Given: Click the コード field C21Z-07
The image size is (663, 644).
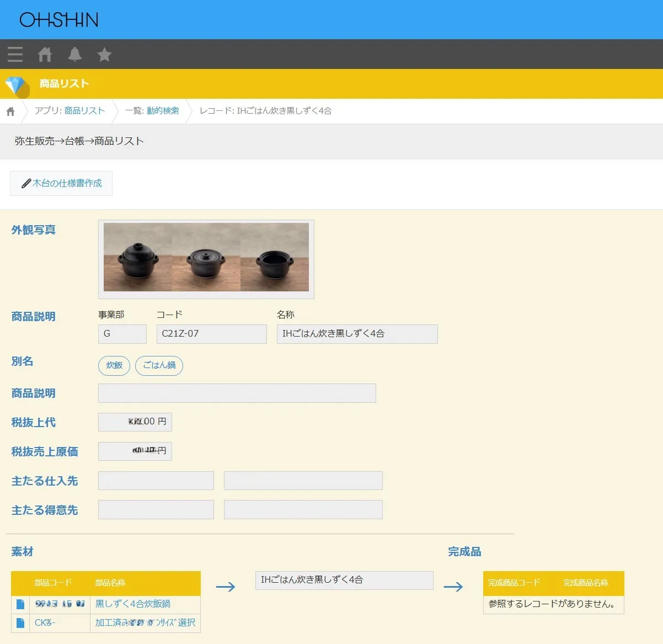Looking at the screenshot, I should 211,334.
